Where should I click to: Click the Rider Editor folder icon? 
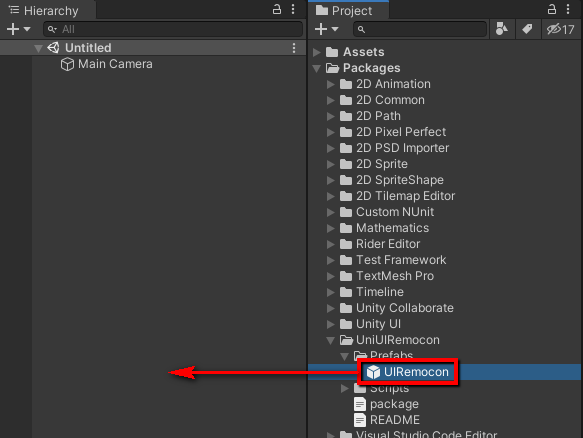click(346, 244)
